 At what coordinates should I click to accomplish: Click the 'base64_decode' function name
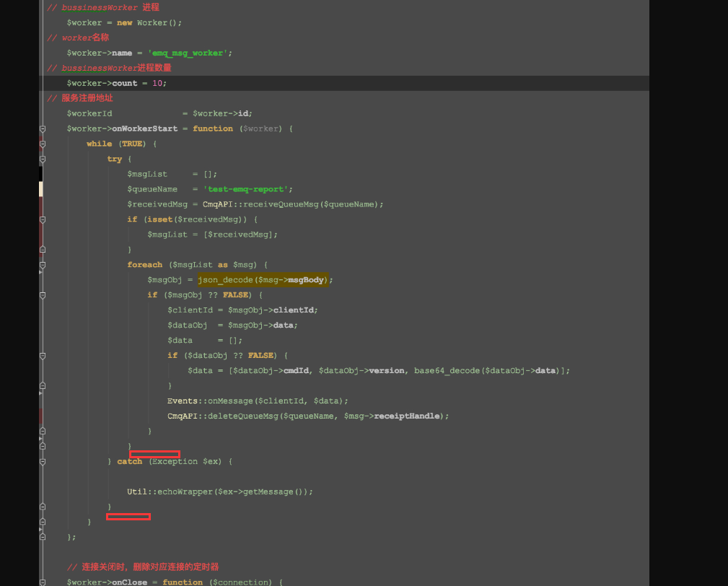pos(447,370)
